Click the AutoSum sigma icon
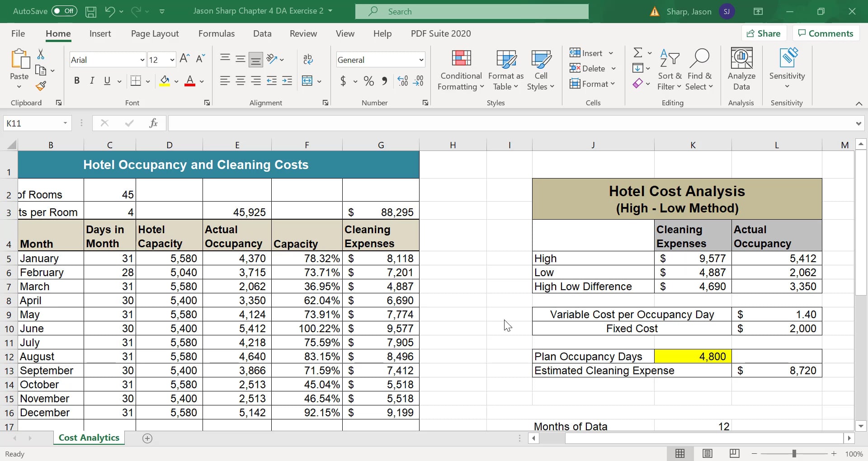This screenshot has height=461, width=868. coord(637,53)
